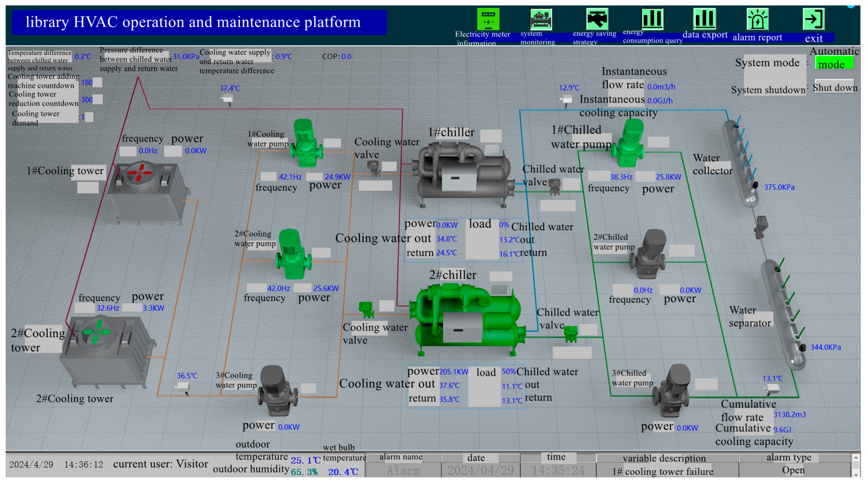Image resolution: width=868 pixels, height=483 pixels.
Task: Click the alarm type column header
Action: coord(788,458)
